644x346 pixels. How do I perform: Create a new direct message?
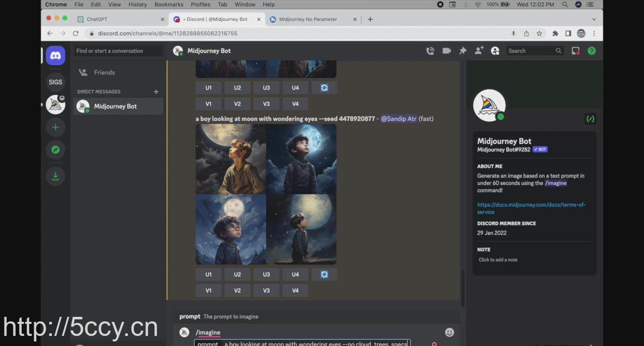point(156,92)
